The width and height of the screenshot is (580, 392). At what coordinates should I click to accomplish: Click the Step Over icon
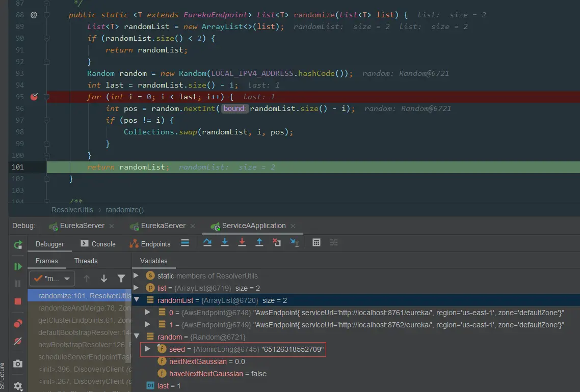207,242
